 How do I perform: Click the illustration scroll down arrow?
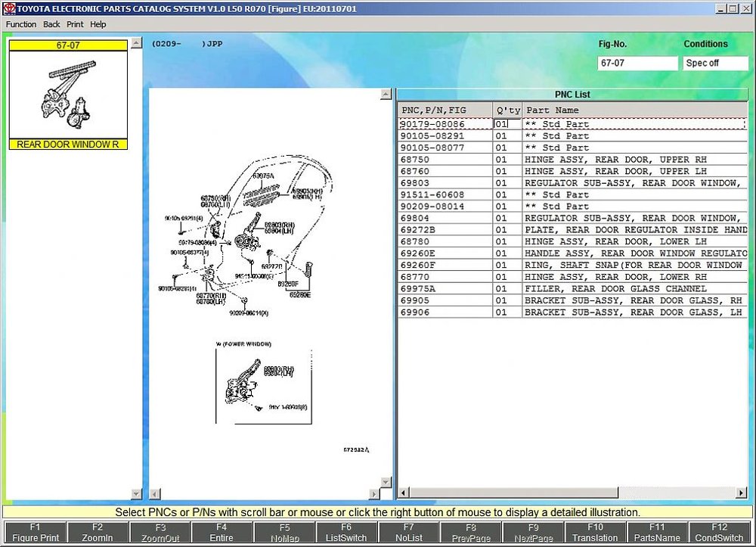pos(386,482)
